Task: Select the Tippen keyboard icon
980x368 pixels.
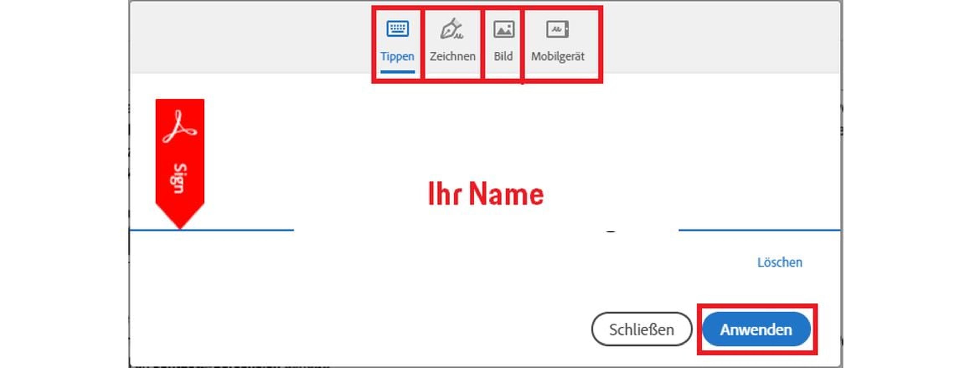Action: [398, 29]
